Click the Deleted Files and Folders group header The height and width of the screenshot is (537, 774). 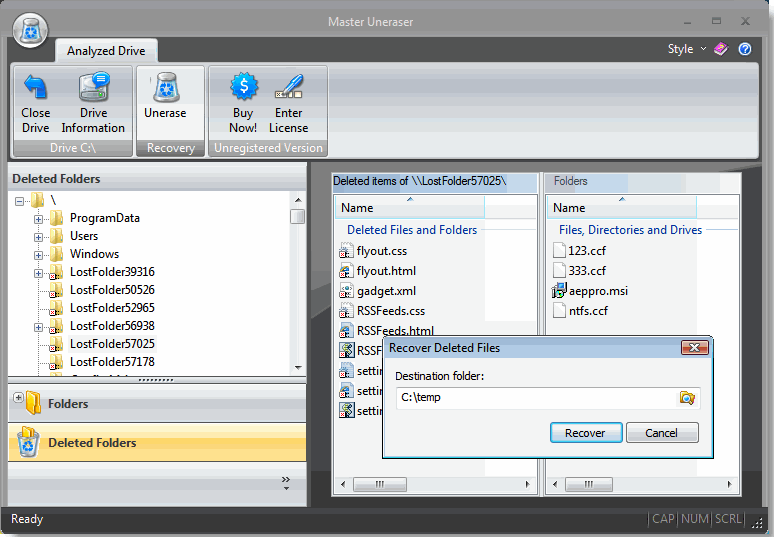pyautogui.click(x=412, y=230)
